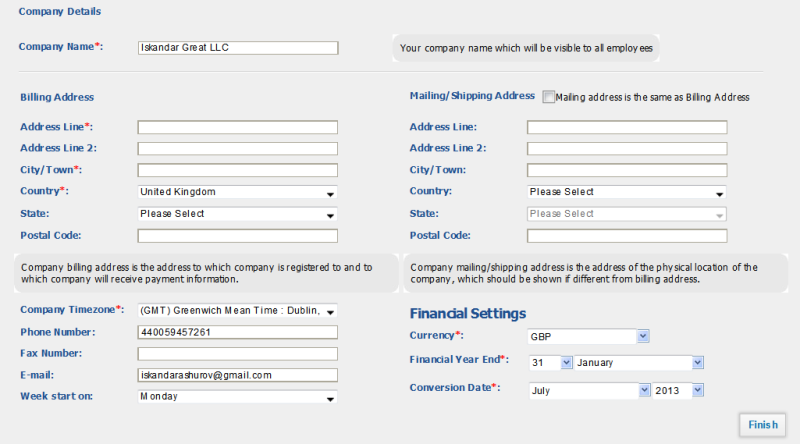Expand 'Week start on' Monday dropdown
This screenshot has width=800, height=444.
[238, 397]
